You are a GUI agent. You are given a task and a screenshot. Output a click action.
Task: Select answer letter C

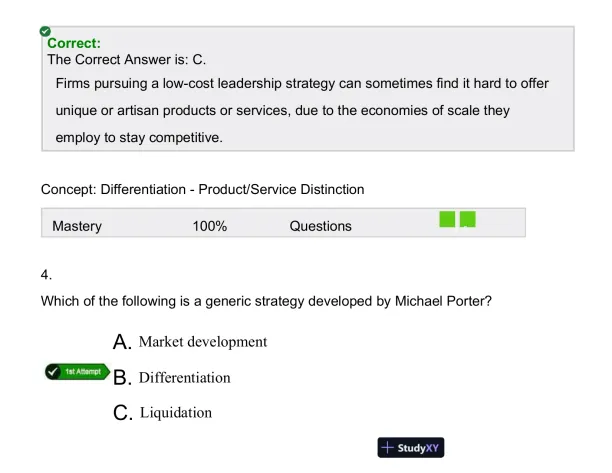pyautogui.click(x=123, y=412)
